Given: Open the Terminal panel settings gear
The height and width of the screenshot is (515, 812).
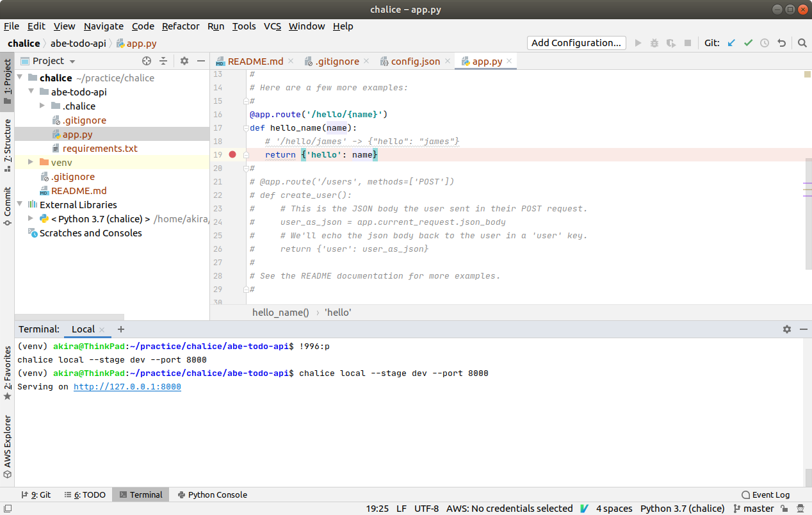Looking at the screenshot, I should (787, 329).
